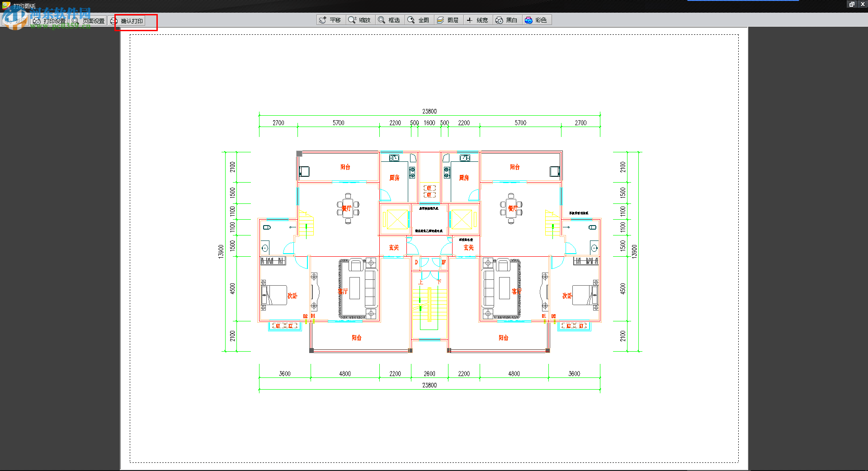Switch to 黑白 black-and-white print mode
This screenshot has width=868, height=471.
tap(507, 20)
